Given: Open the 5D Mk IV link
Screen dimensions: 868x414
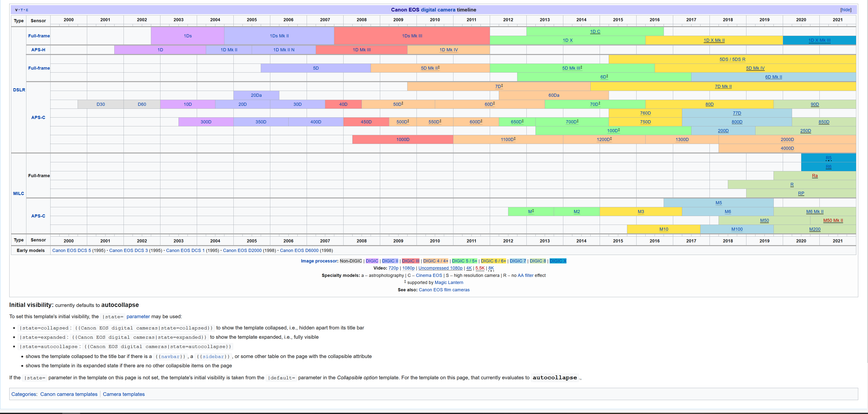Looking at the screenshot, I should tap(755, 68).
